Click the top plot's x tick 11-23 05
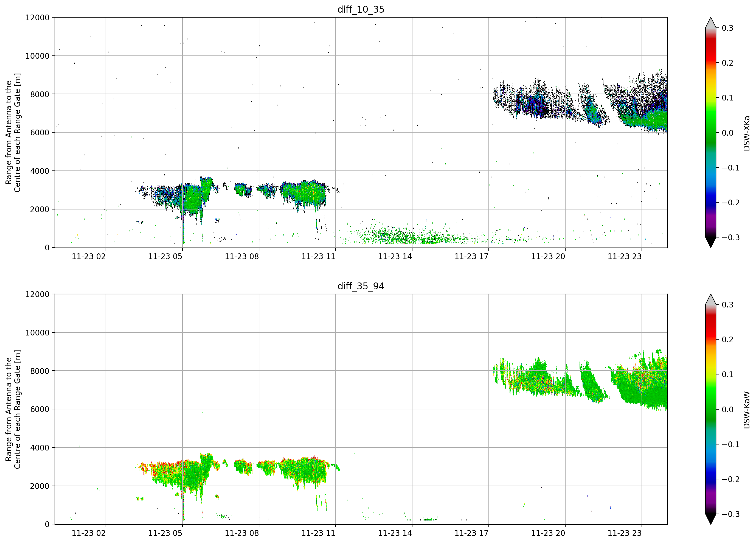The width and height of the screenshot is (756, 543). 165,256
